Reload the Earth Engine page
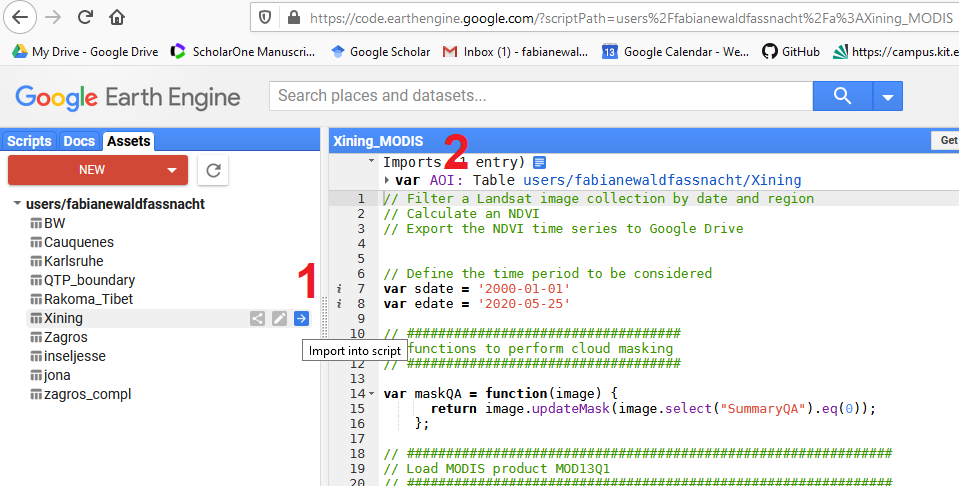Screen dimensions: 959x486 [85, 17]
